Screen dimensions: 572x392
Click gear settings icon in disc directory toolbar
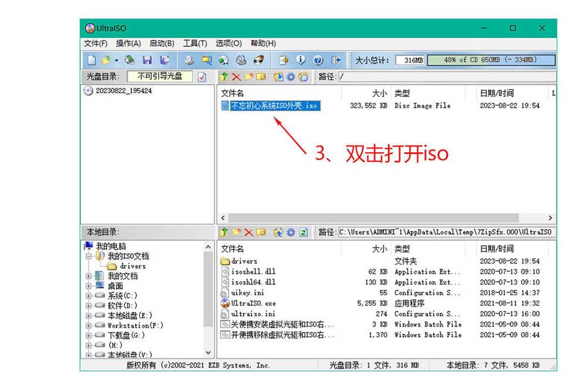pyautogui.click(x=291, y=77)
